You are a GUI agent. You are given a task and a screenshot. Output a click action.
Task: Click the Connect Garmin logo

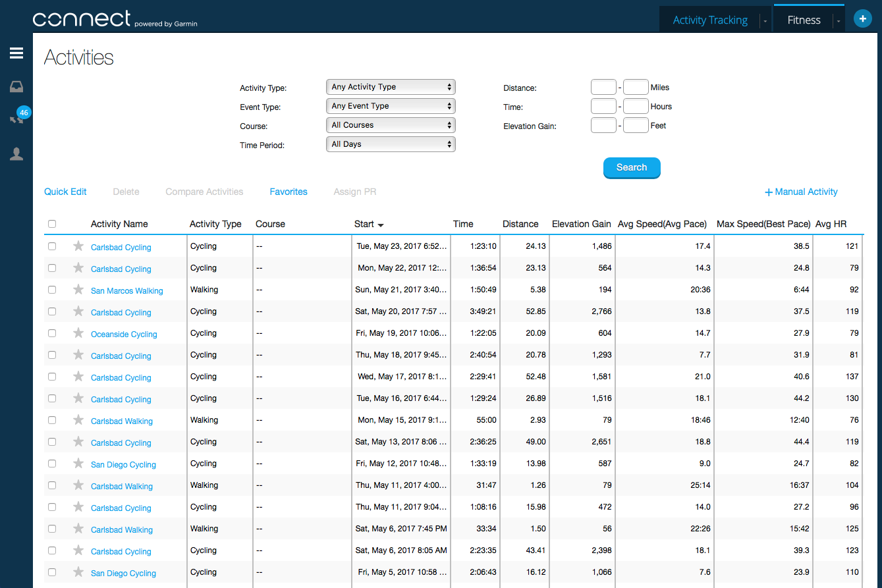pos(115,19)
